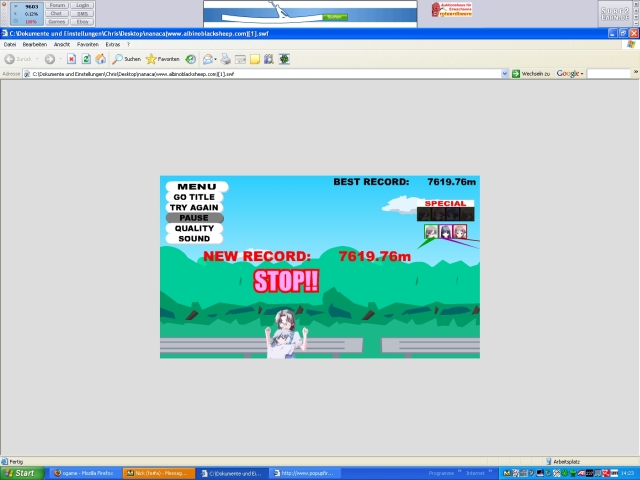Toggle QUALITY in game menu

pos(194,228)
